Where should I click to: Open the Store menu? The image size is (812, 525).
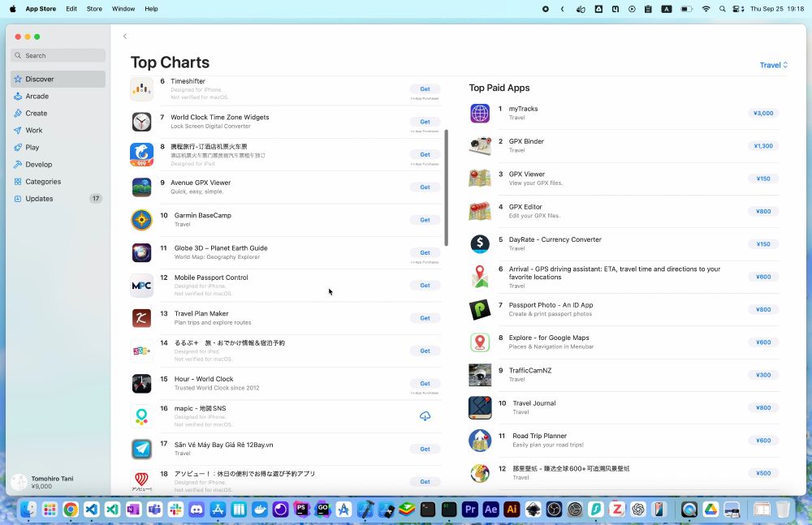(x=94, y=9)
